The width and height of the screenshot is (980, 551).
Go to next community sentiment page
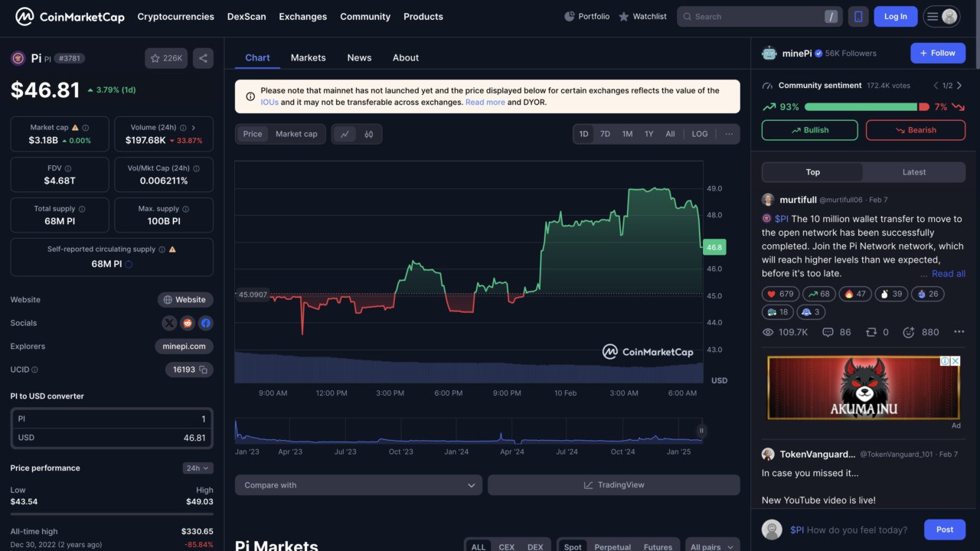pos(960,86)
